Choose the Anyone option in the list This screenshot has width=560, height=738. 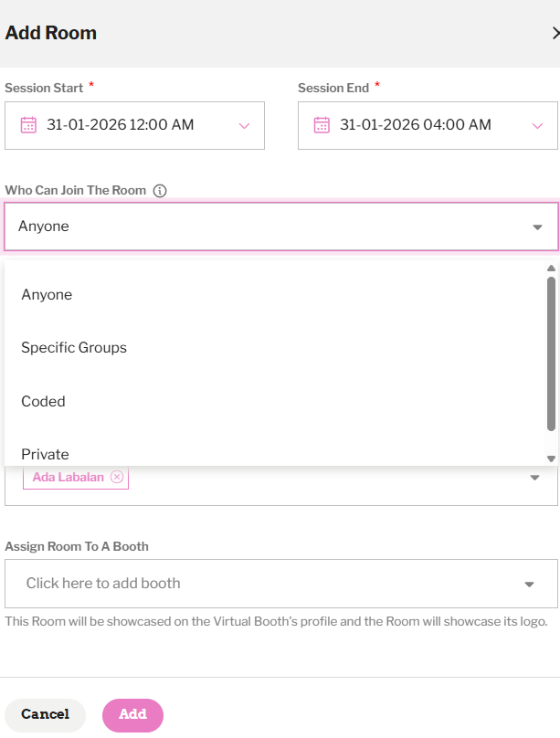pos(274,295)
